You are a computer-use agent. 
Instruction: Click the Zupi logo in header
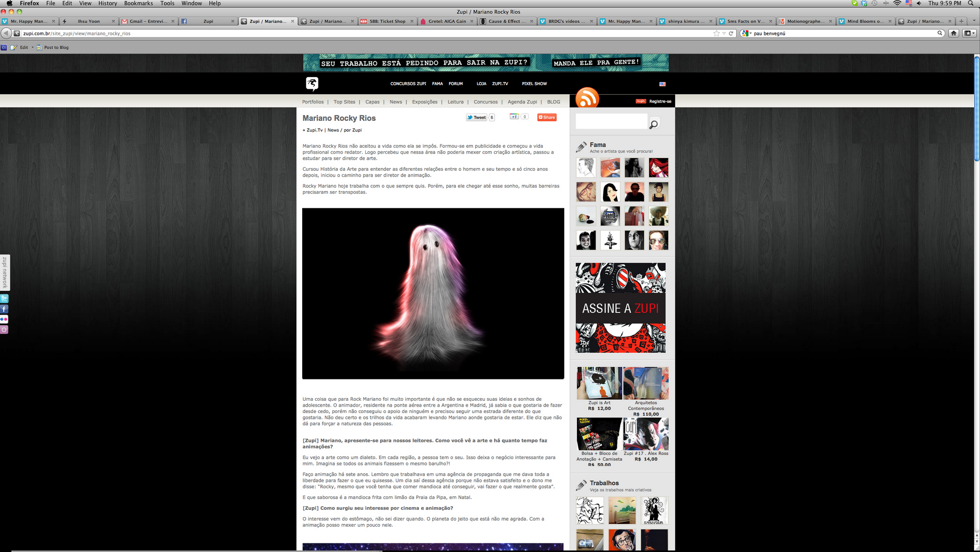pos(312,84)
